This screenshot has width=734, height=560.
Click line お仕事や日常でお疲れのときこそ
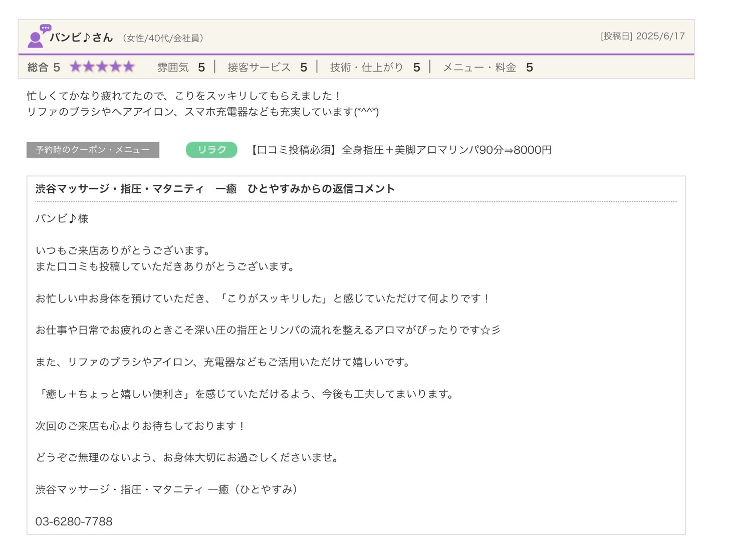click(x=268, y=330)
